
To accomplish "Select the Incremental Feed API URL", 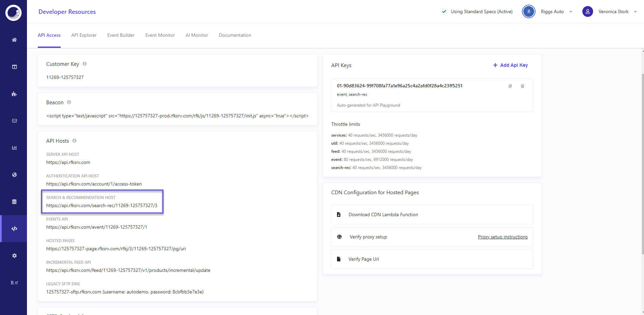I will (x=128, y=270).
